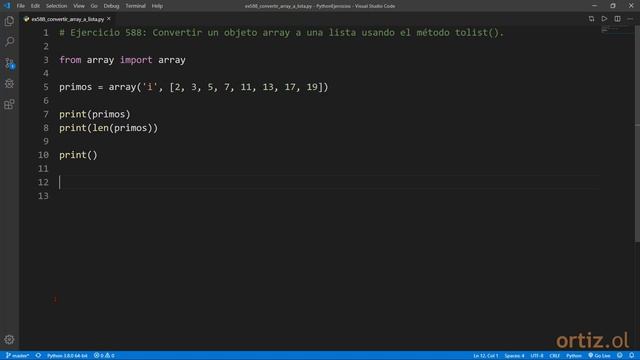Click the synchronize changes icon
Viewport: 640px width, 360px height.
[x=38, y=356]
